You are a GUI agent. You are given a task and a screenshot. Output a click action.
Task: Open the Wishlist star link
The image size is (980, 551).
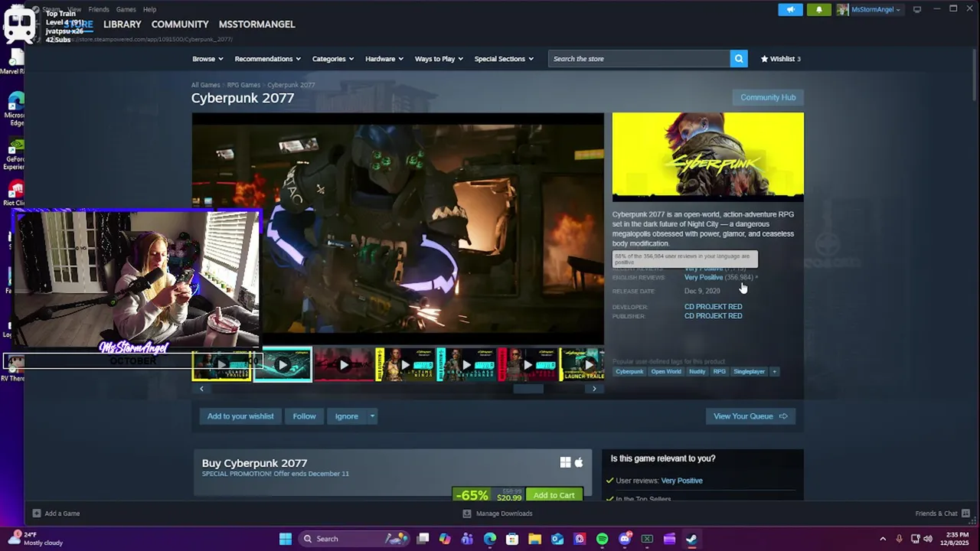point(780,59)
